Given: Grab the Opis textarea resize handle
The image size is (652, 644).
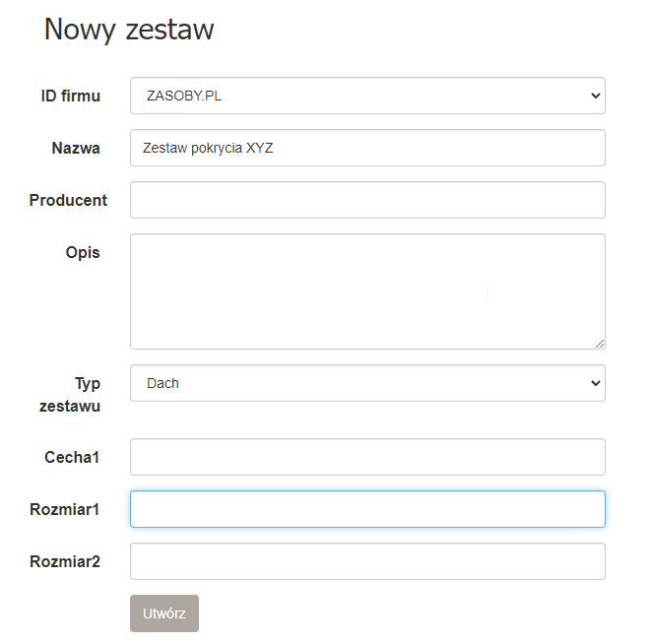Looking at the screenshot, I should tap(600, 344).
